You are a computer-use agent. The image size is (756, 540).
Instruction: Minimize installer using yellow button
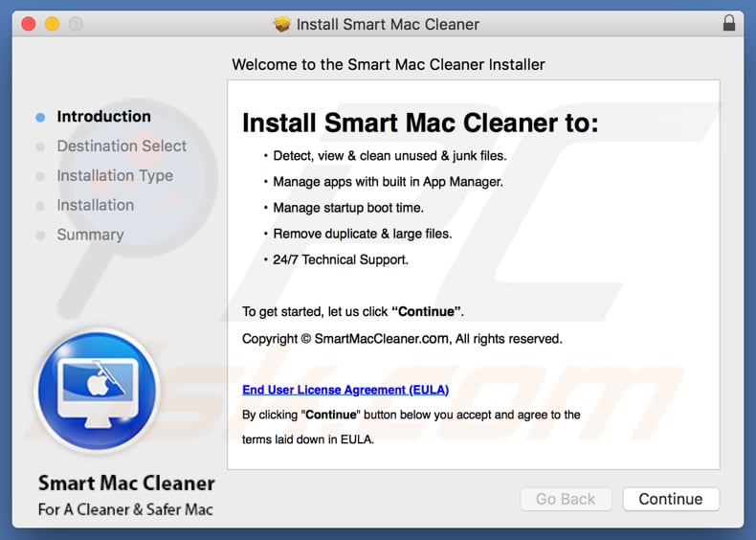coord(52,24)
